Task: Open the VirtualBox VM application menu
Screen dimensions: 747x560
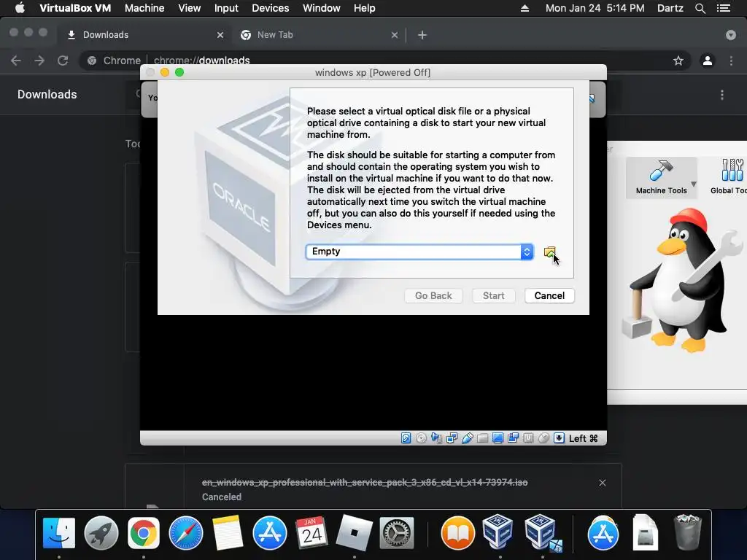Action: [x=75, y=8]
